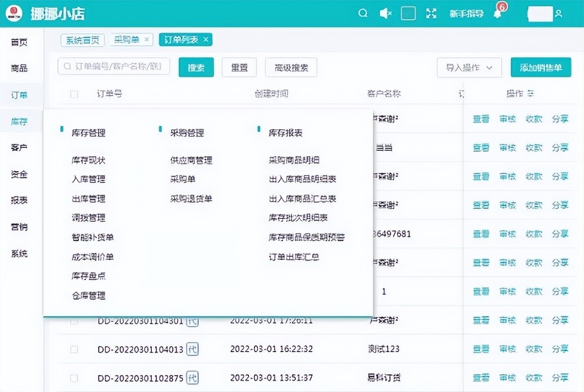This screenshot has height=392, width=584.
Task: Open 供应商管理 in the purchase menu
Action: 191,160
